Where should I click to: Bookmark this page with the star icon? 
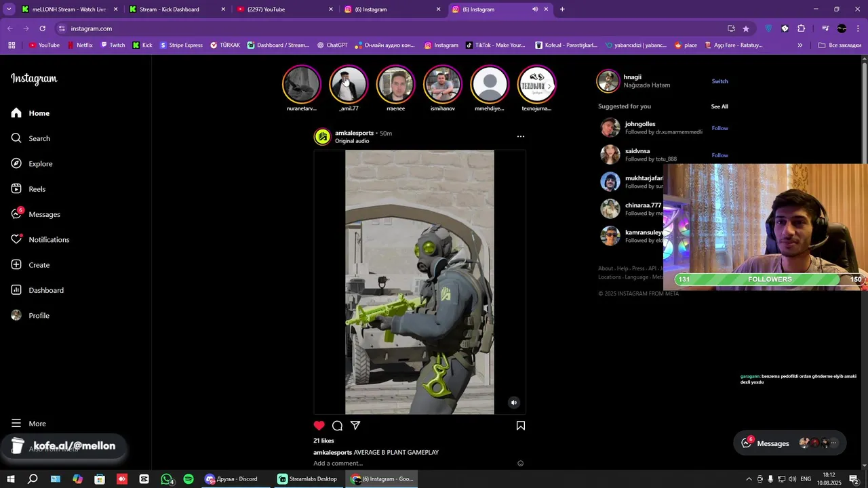click(x=746, y=28)
